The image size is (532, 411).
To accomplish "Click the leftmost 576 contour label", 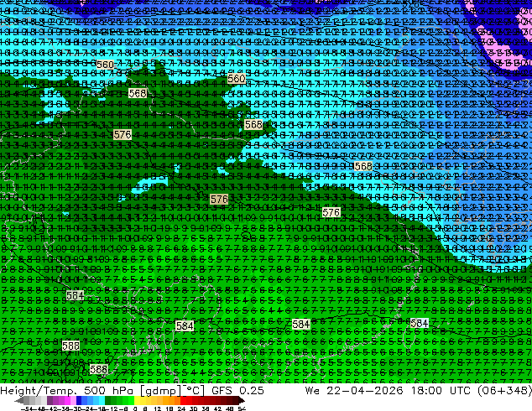I will click(123, 135).
